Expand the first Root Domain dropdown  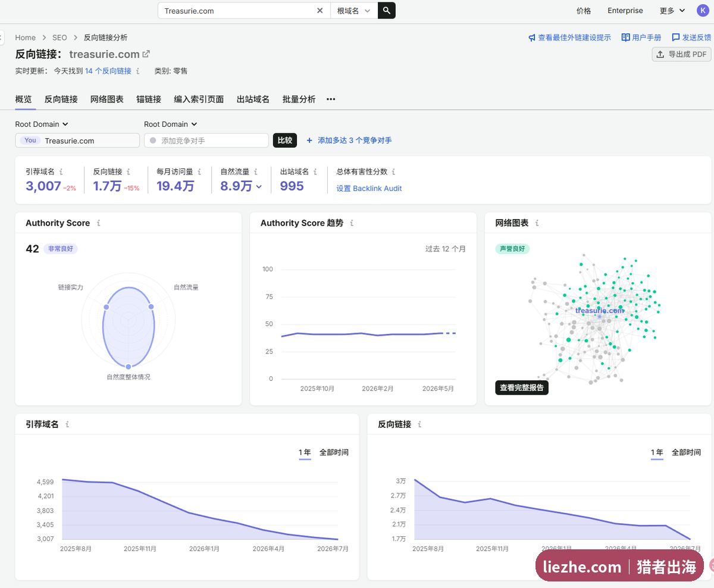click(x=42, y=124)
